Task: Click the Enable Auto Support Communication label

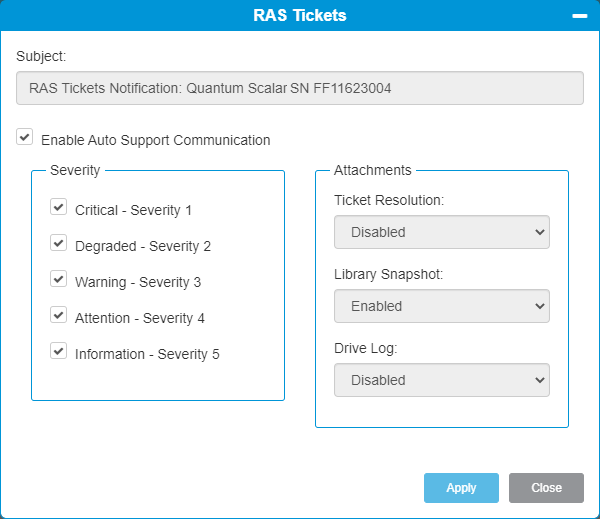Action: (156, 140)
